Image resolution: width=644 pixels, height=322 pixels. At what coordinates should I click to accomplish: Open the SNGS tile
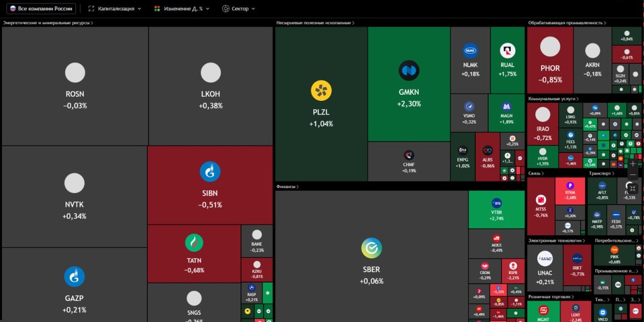coord(194,303)
